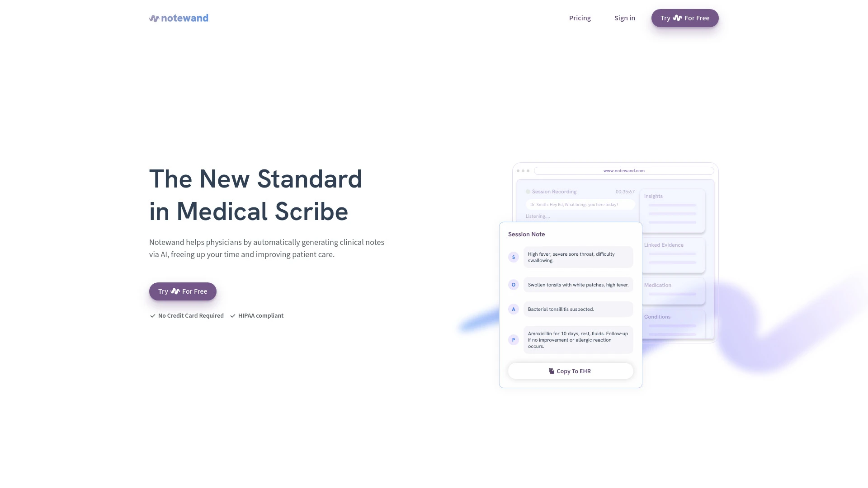The image size is (868, 488).
Task: Click the S badge icon in Session Note
Action: pyautogui.click(x=513, y=257)
